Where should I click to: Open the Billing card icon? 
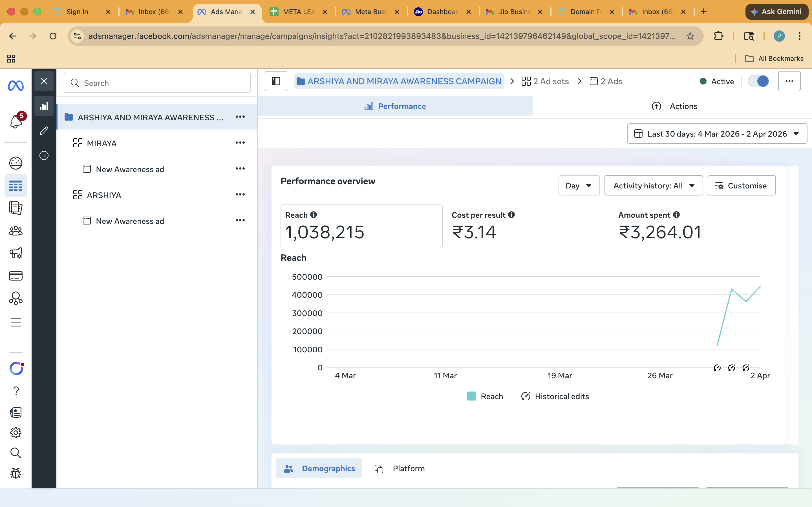tap(16, 275)
